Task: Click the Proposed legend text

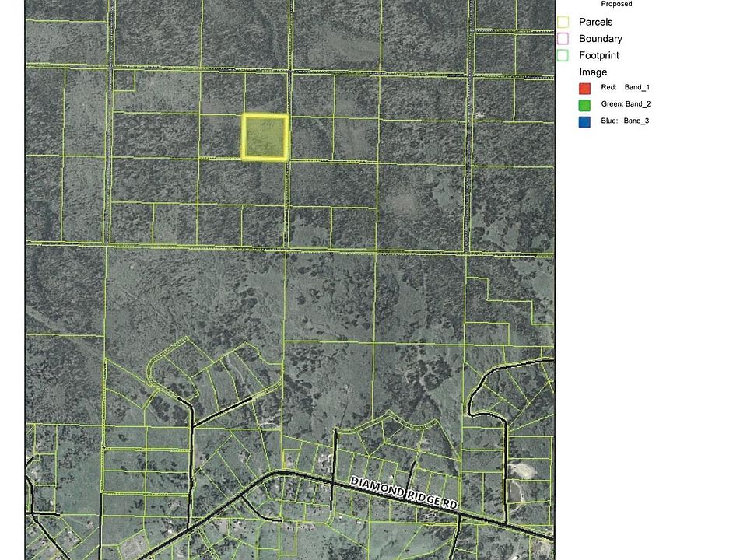Action: click(616, 4)
